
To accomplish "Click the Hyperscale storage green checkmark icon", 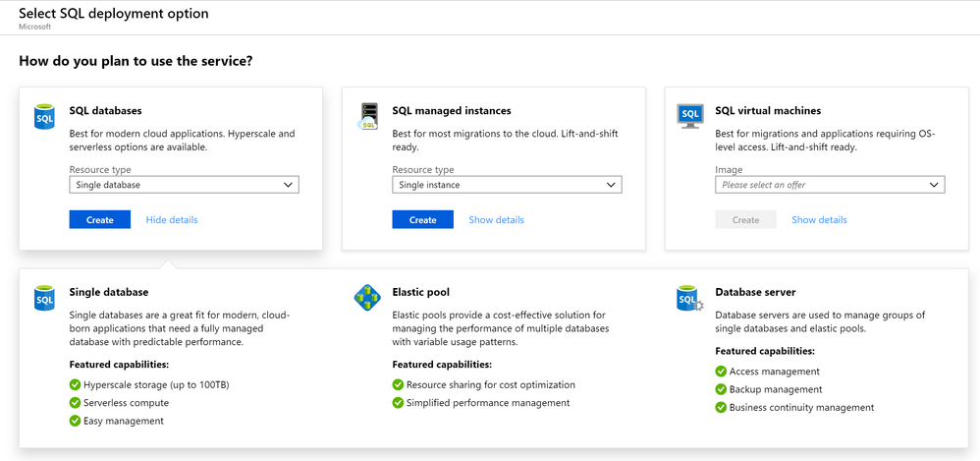I will (x=76, y=385).
